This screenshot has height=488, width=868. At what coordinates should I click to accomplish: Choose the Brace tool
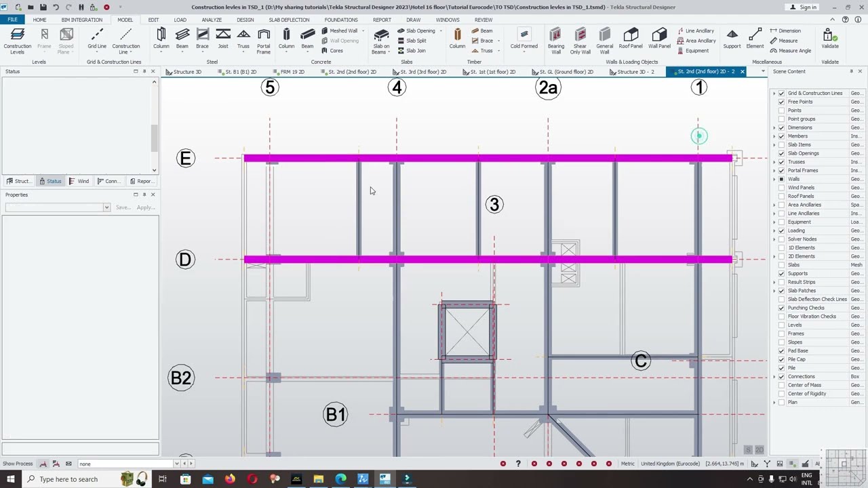(202, 39)
